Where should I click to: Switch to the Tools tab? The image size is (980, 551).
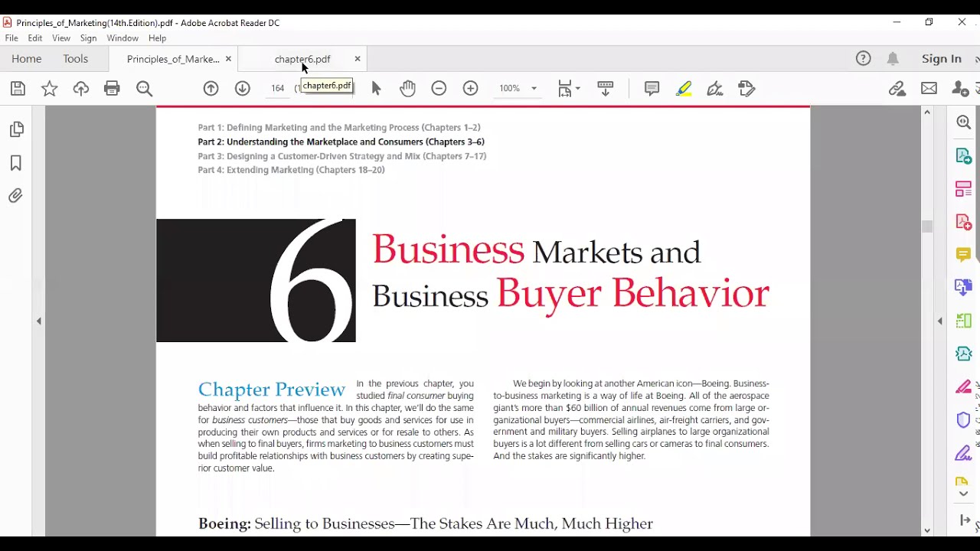[x=76, y=59]
